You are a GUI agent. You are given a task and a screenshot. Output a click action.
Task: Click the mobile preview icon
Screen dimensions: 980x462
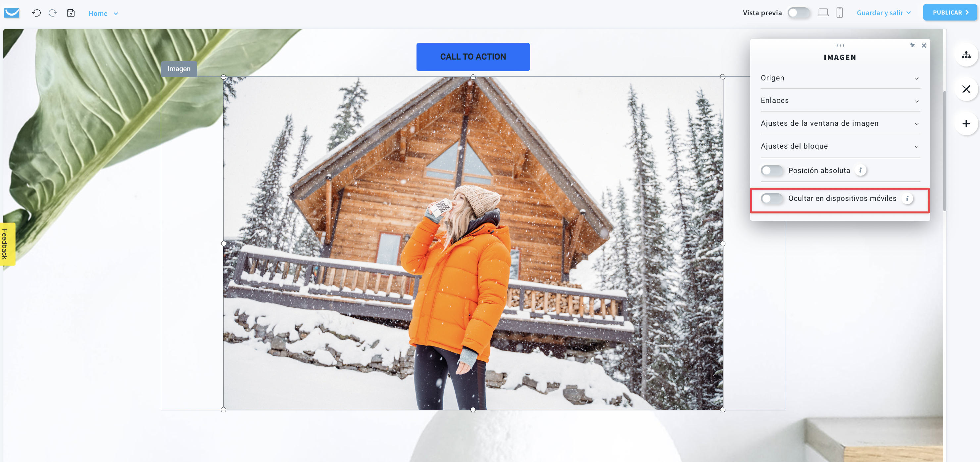coord(841,13)
